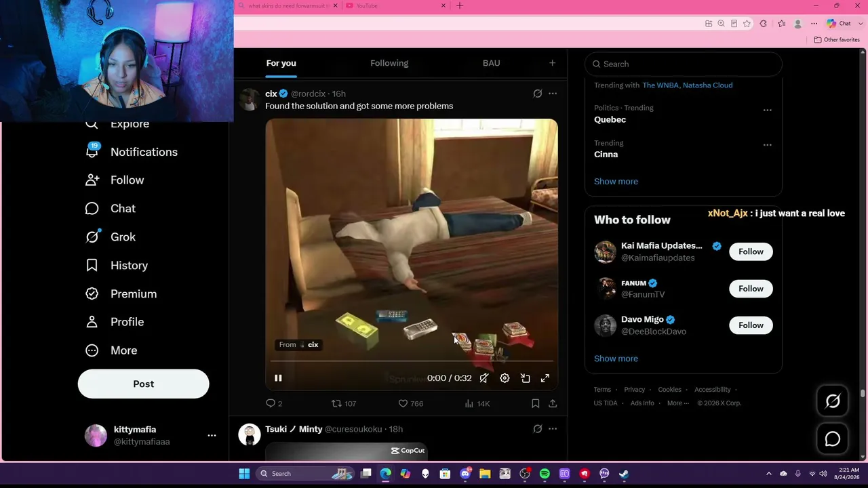868x488 pixels.
Task: Follow FANUM
Action: (751, 289)
